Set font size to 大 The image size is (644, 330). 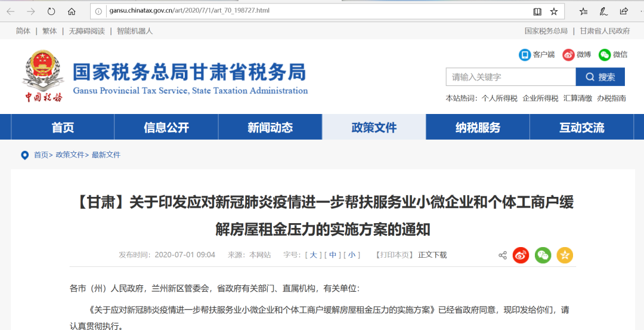[313, 255]
